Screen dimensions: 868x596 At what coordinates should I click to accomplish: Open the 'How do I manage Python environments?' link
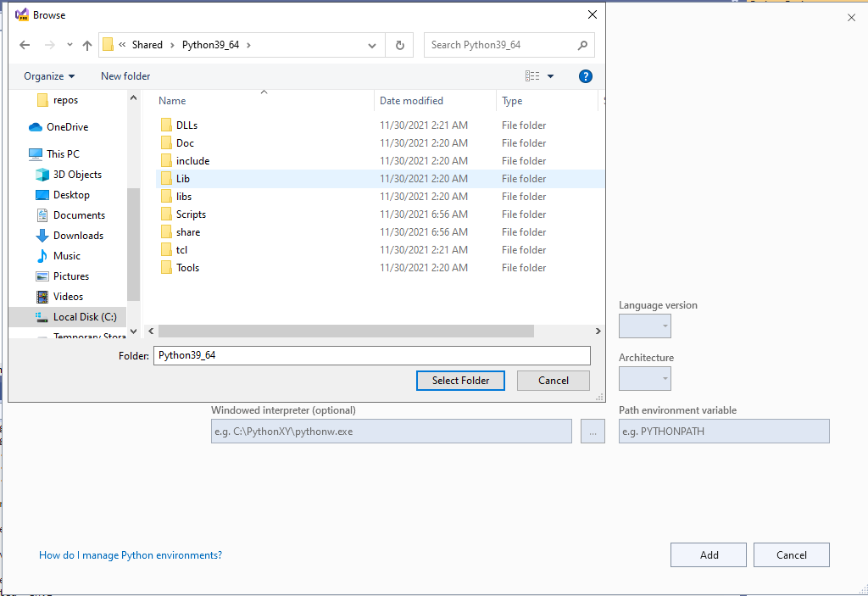pyautogui.click(x=130, y=554)
